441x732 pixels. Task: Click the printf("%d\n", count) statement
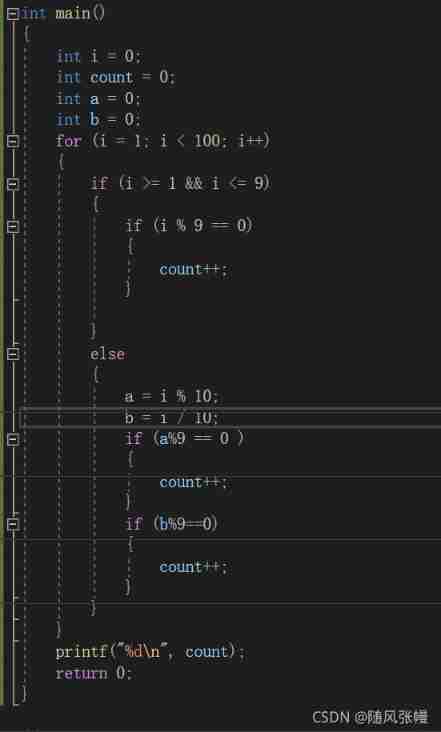pyautogui.click(x=150, y=652)
